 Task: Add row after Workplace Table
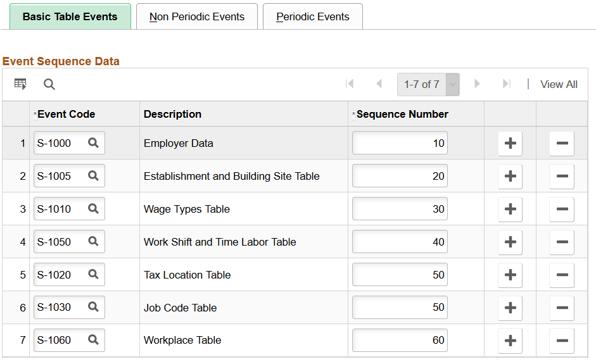coord(510,341)
